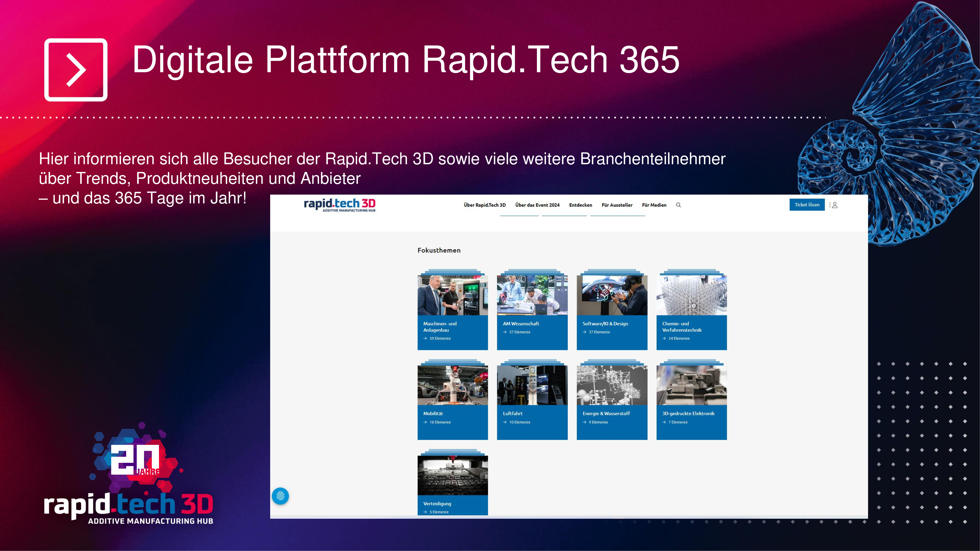Image resolution: width=980 pixels, height=551 pixels.
Task: Click the '57 Elemente' count text
Action: (520, 332)
